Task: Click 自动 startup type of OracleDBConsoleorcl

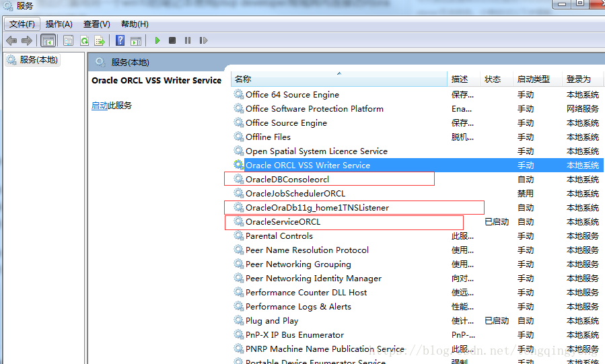Action: (x=526, y=180)
